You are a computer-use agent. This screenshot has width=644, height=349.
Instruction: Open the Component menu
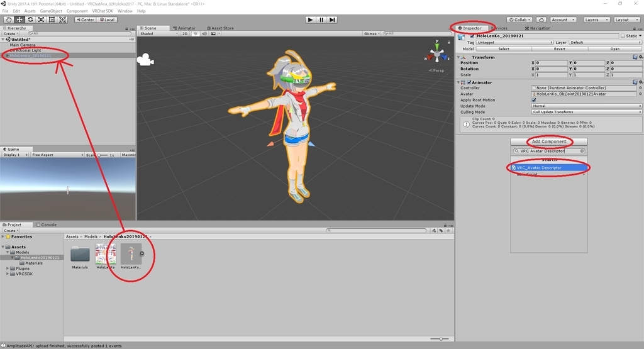[x=77, y=11]
